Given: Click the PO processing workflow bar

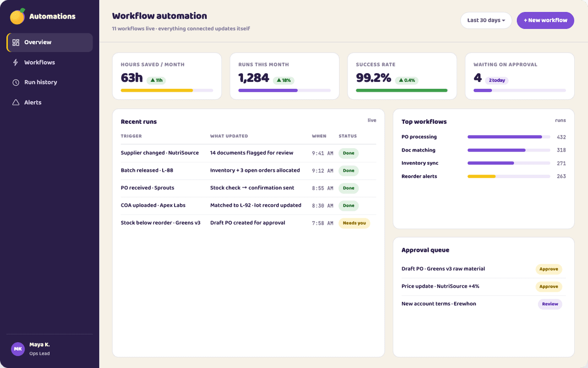Looking at the screenshot, I should (x=509, y=137).
